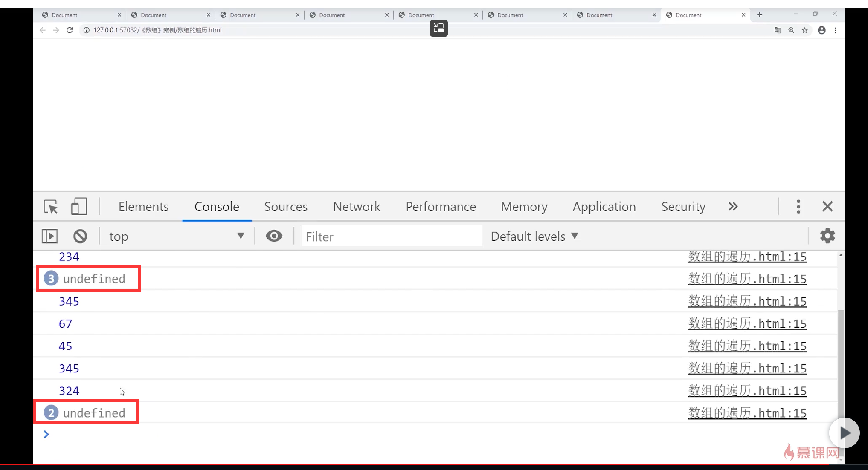Image resolution: width=868 pixels, height=470 pixels.
Task: Select the fourth Document browser tab
Action: [x=349, y=15]
